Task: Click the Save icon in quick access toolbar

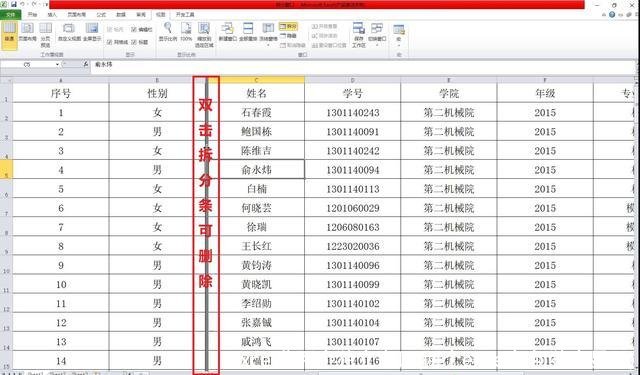Action: 14,4
